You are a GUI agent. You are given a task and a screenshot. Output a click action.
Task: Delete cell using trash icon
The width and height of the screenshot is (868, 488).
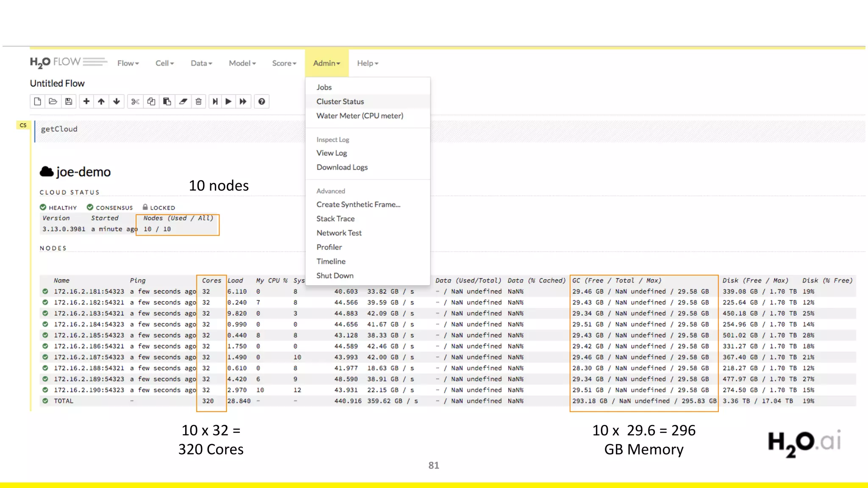pos(198,101)
